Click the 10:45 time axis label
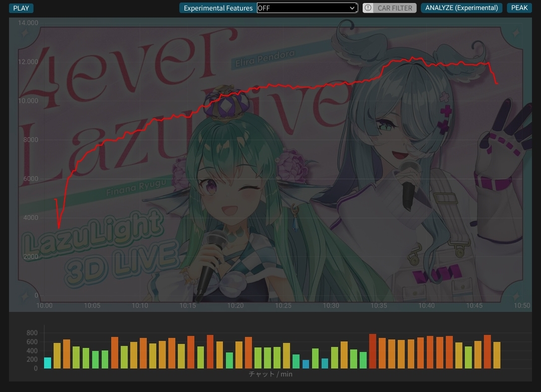This screenshot has height=392, width=541. point(474,305)
